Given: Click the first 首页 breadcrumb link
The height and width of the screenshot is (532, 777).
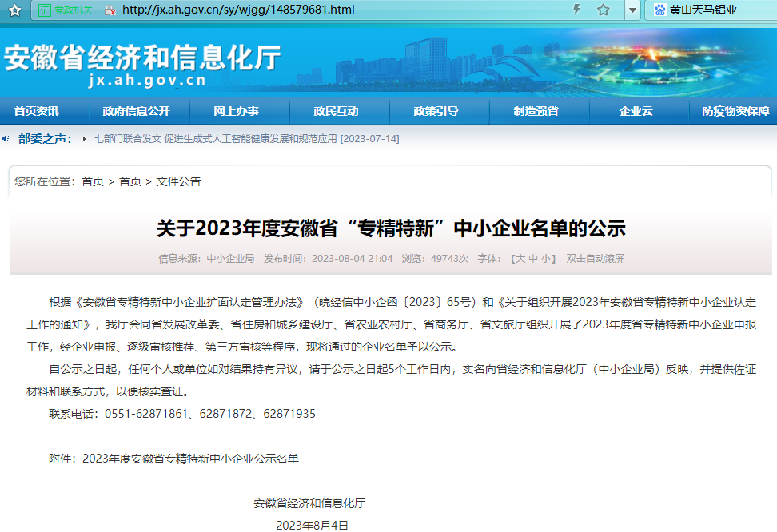Looking at the screenshot, I should (x=93, y=181).
